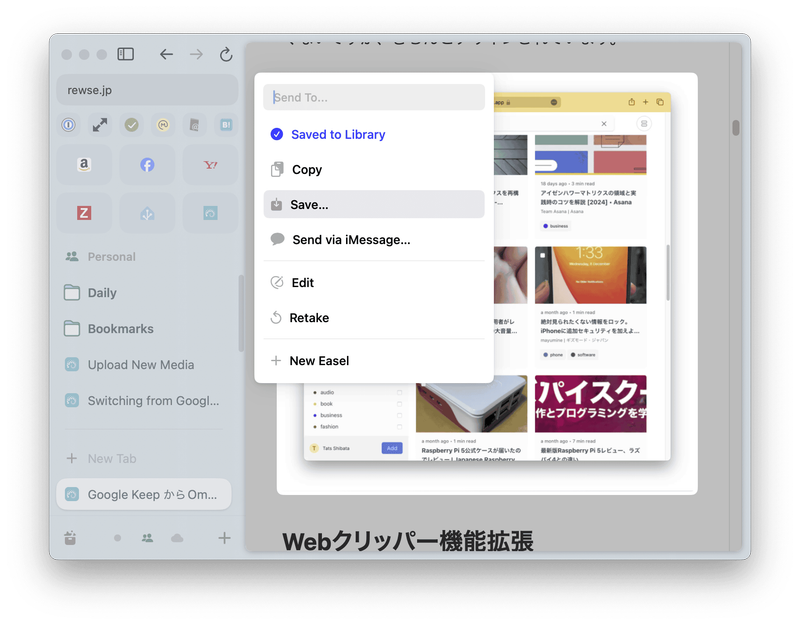Expand the Bookmarks folder
Image resolution: width=800 pixels, height=625 pixels.
[120, 329]
